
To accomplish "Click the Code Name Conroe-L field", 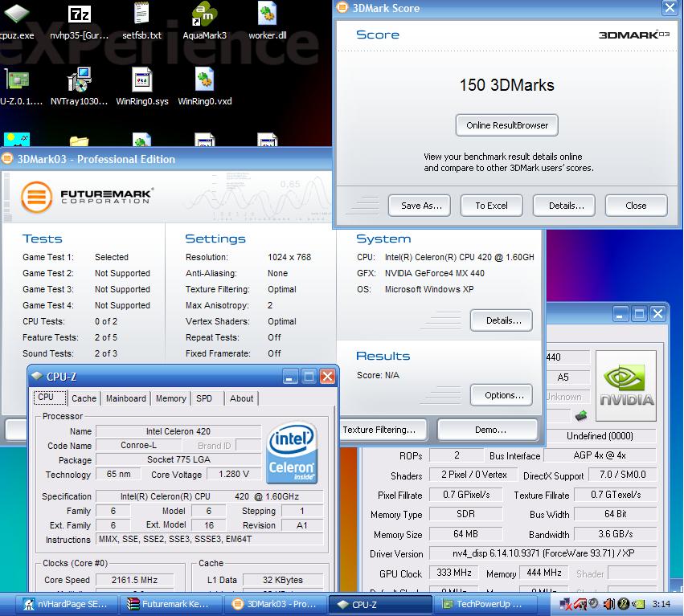I will click(139, 445).
